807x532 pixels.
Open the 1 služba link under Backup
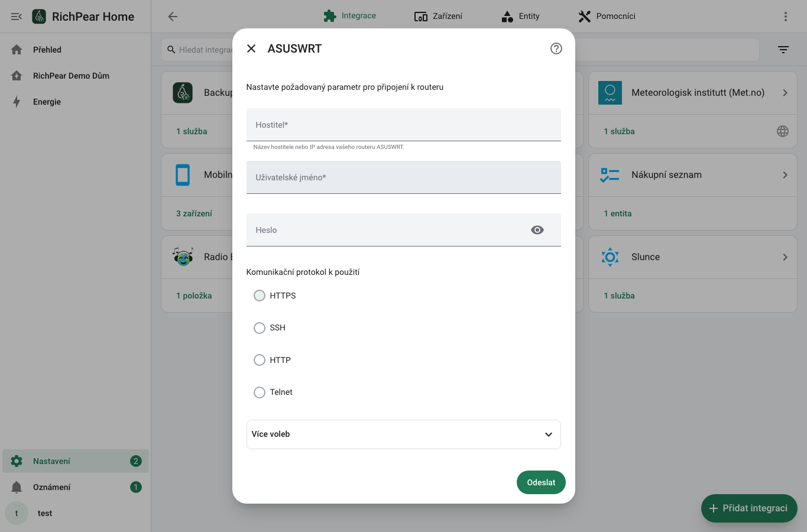192,131
